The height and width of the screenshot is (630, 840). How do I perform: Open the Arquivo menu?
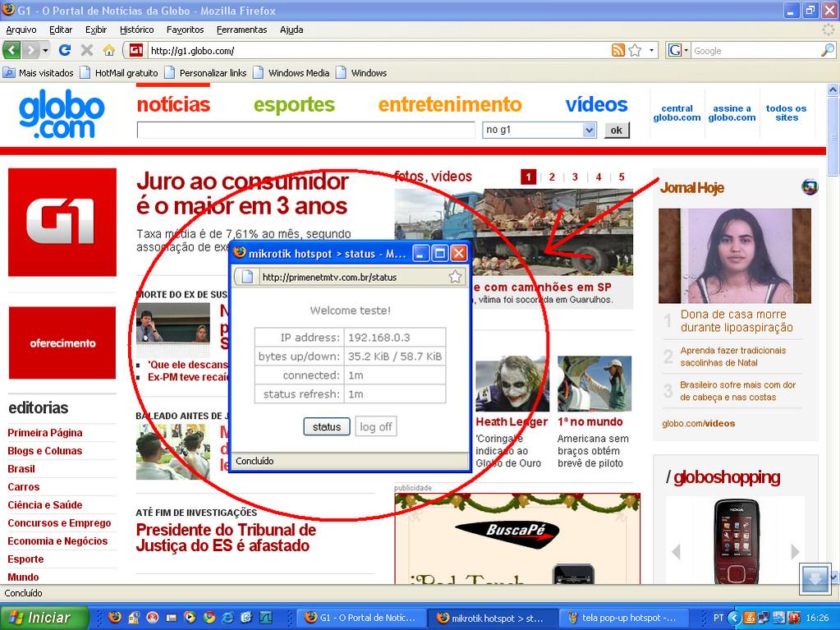coord(21,30)
